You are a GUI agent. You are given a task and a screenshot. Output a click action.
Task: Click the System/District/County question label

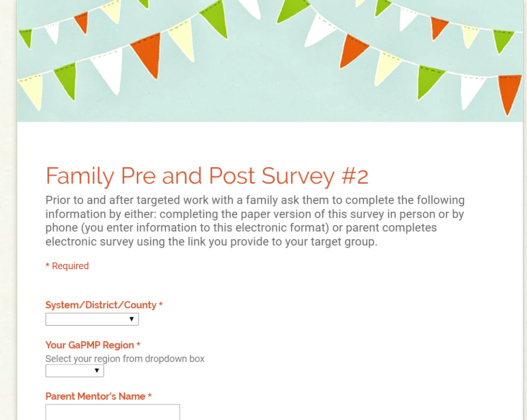click(x=101, y=305)
